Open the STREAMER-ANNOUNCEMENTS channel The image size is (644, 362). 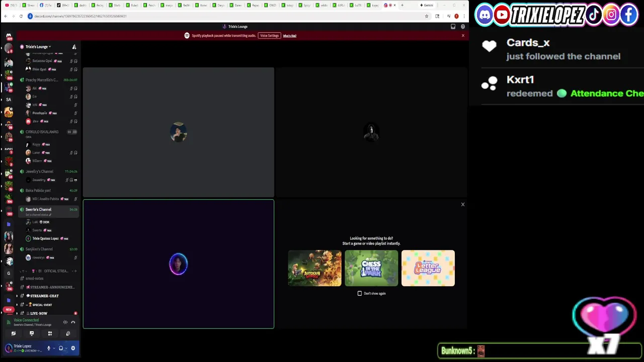tap(48, 287)
